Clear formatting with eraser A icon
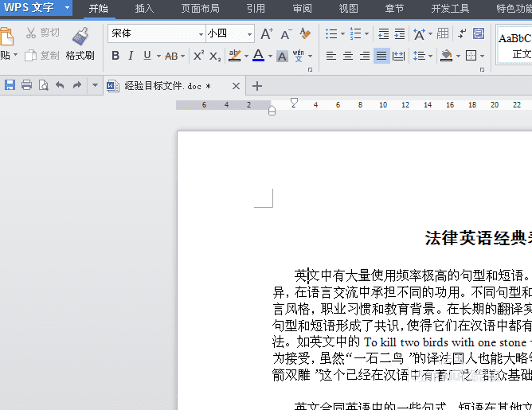 coord(305,33)
